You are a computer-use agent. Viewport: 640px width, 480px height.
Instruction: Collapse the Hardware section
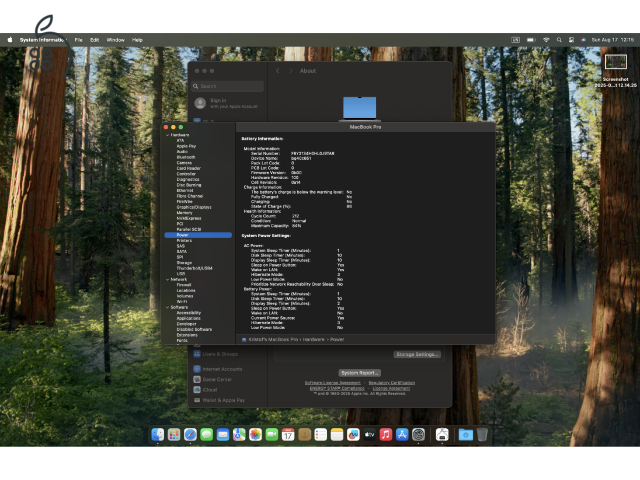pos(167,135)
